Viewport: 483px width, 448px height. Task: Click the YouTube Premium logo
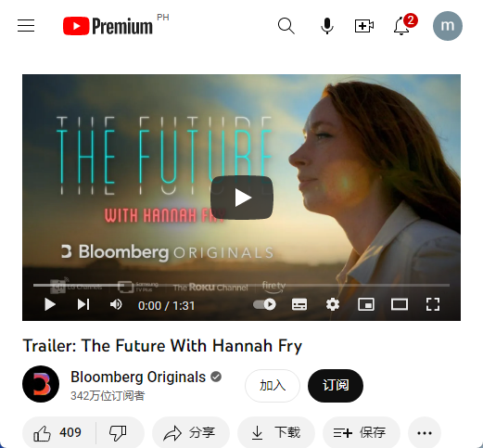point(108,26)
